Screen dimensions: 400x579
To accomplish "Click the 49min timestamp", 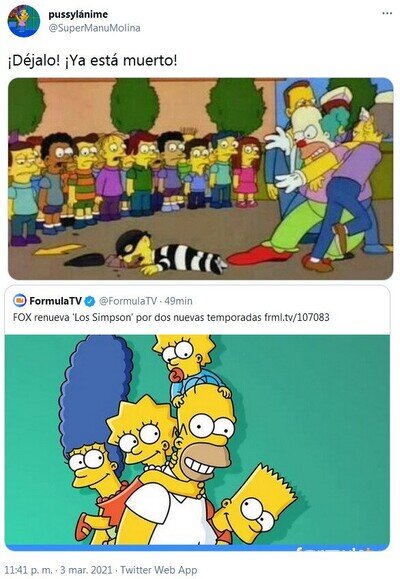I will [178, 301].
